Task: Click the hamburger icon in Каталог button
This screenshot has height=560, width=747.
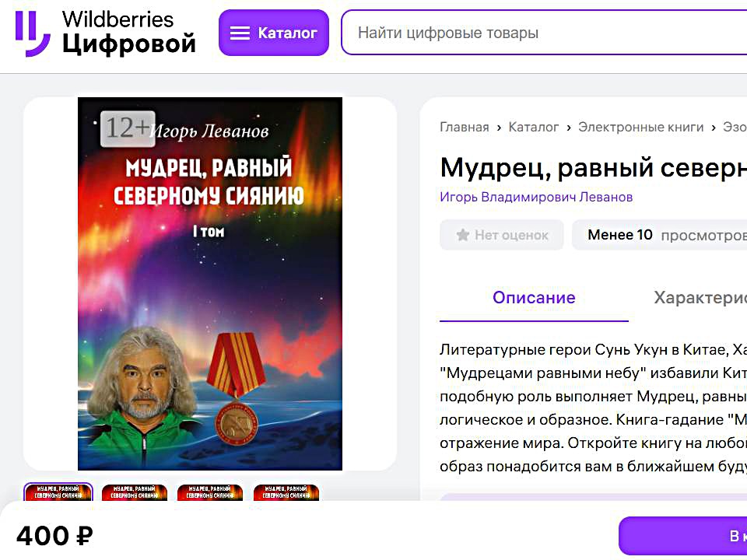Action: (x=240, y=33)
